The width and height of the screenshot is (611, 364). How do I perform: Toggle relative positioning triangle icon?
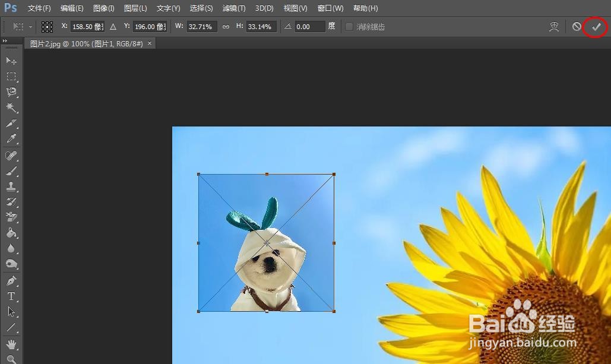click(113, 27)
